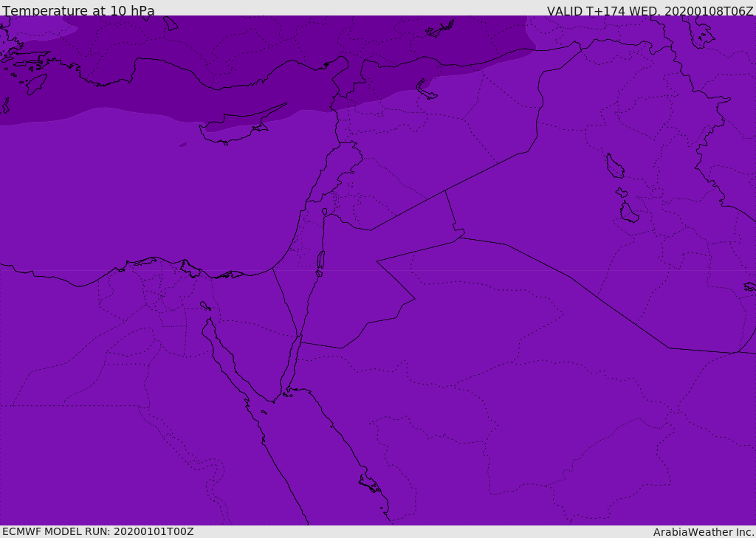Click the 'ECMWF MODEL RUN: 20200101T00Z' footer text

pos(98,531)
